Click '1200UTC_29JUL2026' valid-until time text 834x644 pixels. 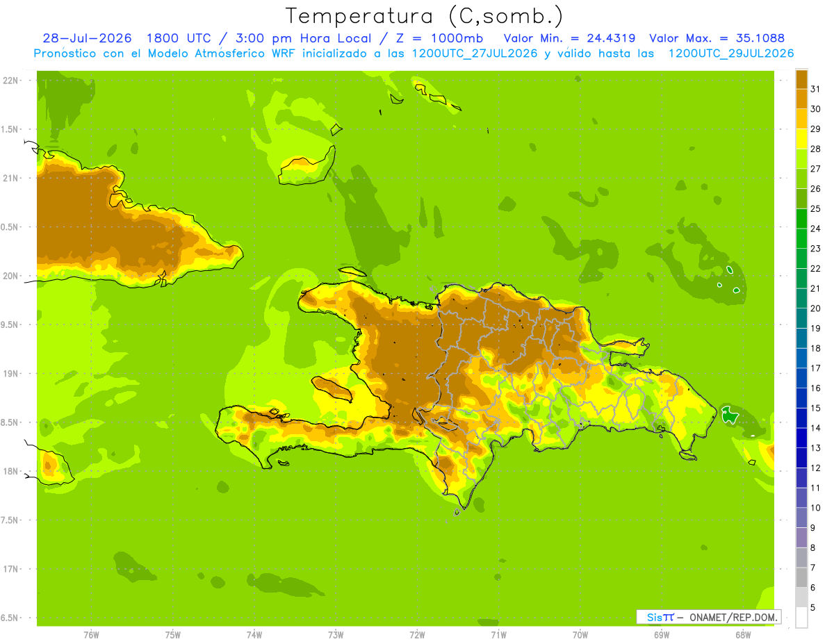point(731,53)
